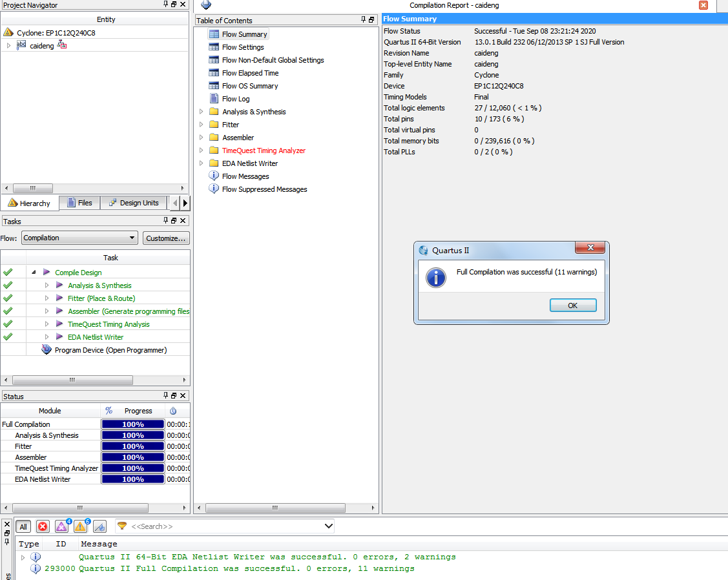Viewport: 728px width, 580px height.
Task: Toggle the critical warnings message filter
Action: pyautogui.click(x=61, y=526)
